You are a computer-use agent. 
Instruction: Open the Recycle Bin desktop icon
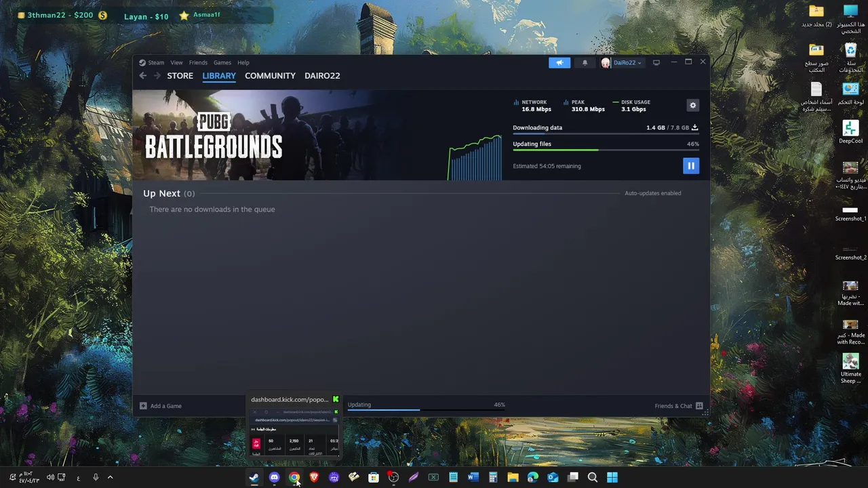(x=850, y=58)
